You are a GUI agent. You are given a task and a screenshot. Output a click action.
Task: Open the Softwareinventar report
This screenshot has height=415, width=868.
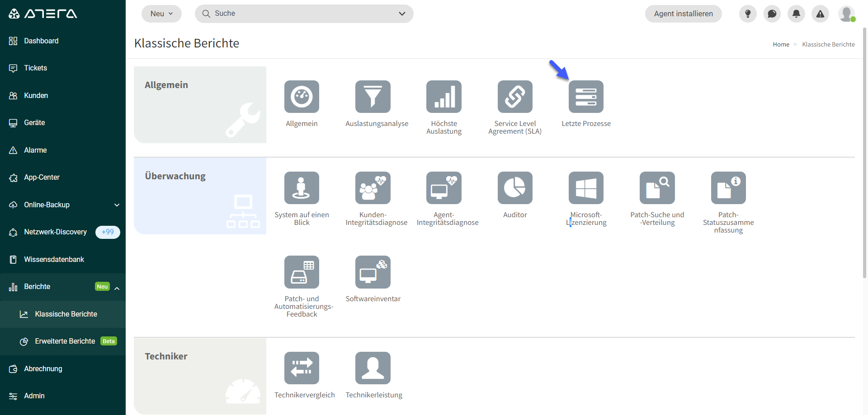[373, 272]
